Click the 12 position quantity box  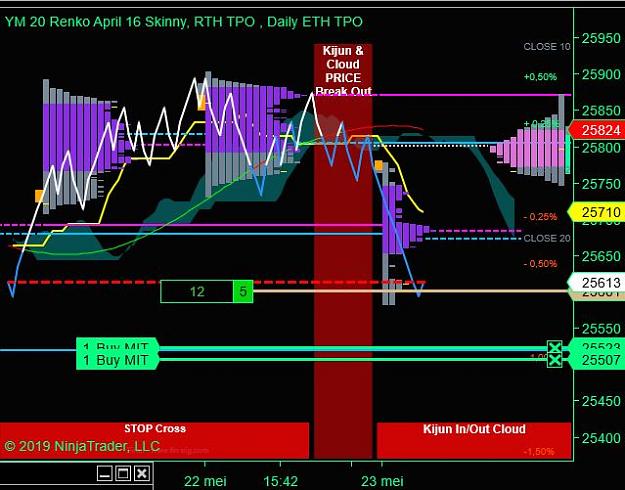coord(197,291)
